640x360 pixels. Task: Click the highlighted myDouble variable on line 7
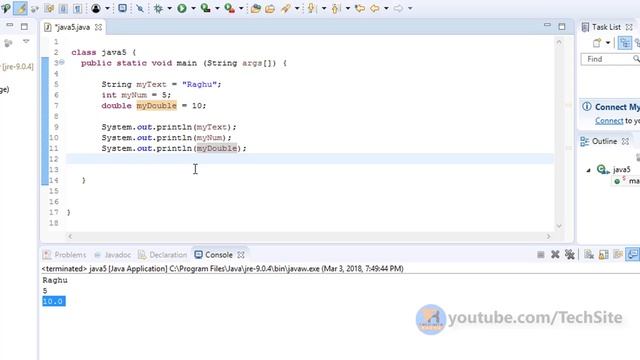tap(156, 106)
